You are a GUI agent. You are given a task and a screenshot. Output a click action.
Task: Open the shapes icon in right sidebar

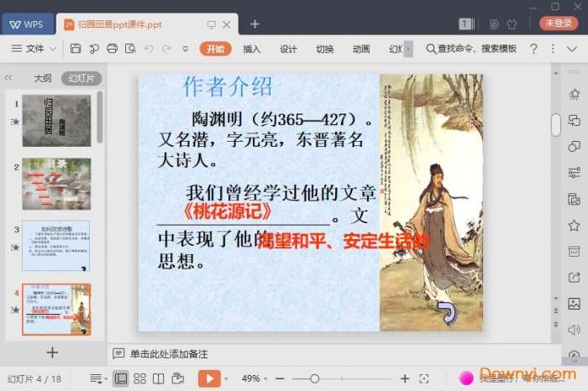point(574,146)
